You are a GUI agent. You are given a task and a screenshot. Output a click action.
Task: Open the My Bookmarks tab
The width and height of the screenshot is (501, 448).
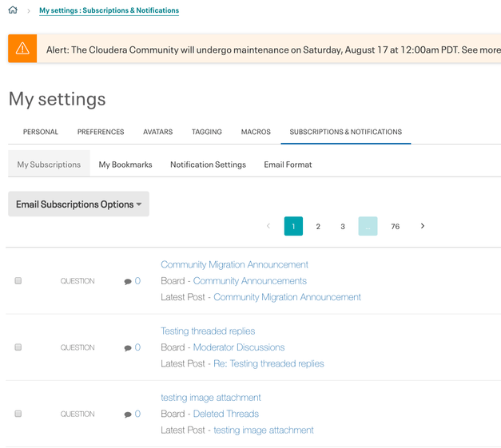click(x=125, y=165)
